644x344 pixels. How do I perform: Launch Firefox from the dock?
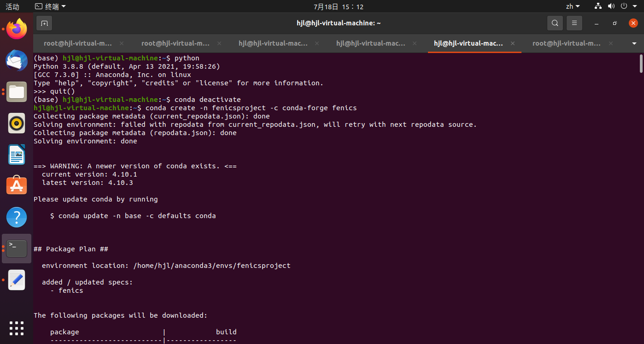pos(16,29)
